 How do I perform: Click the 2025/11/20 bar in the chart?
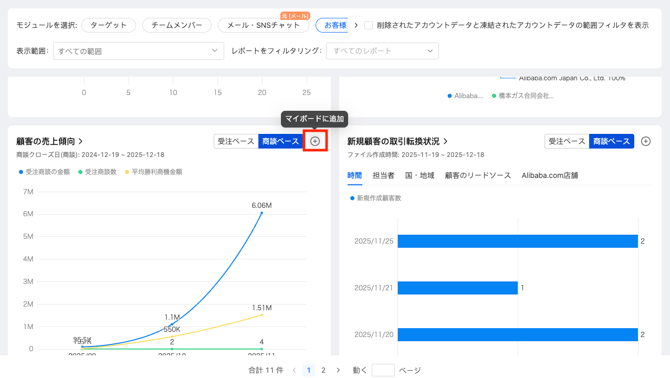coord(517,334)
